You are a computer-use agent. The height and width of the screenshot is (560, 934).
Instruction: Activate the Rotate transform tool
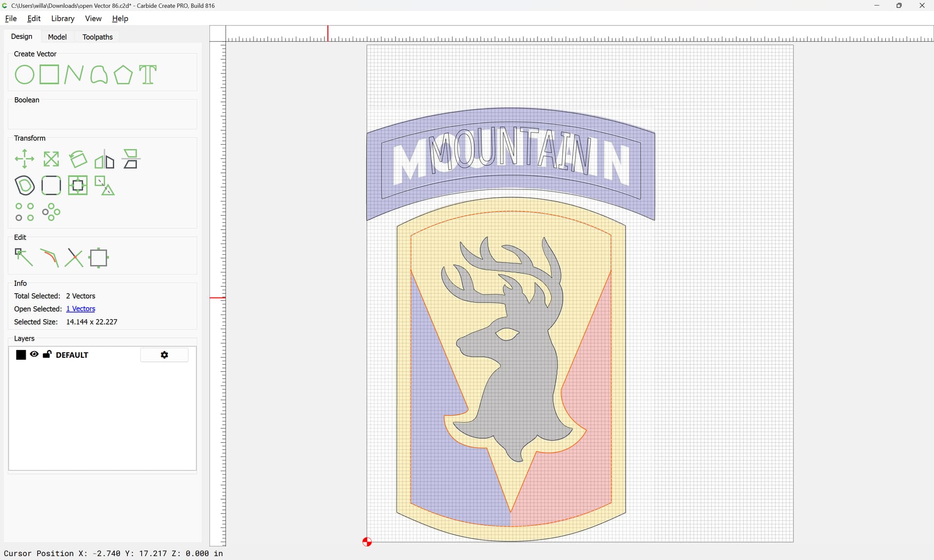pyautogui.click(x=78, y=159)
